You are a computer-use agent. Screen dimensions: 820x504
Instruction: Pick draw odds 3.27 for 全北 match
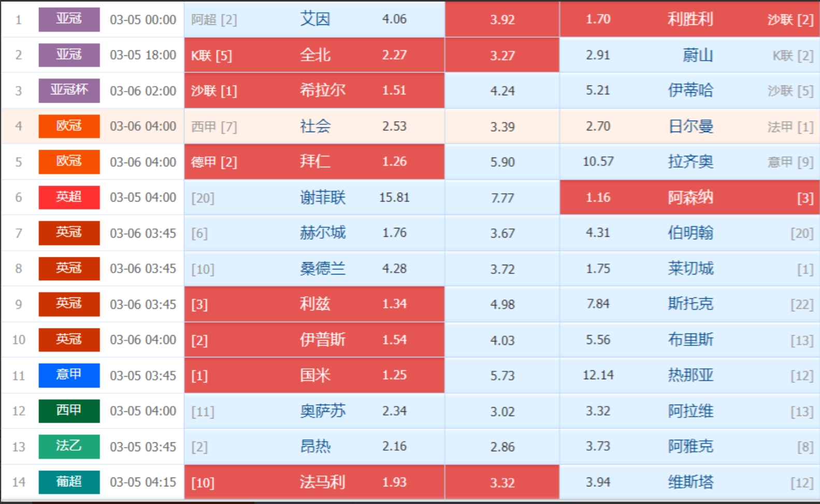[x=502, y=55]
